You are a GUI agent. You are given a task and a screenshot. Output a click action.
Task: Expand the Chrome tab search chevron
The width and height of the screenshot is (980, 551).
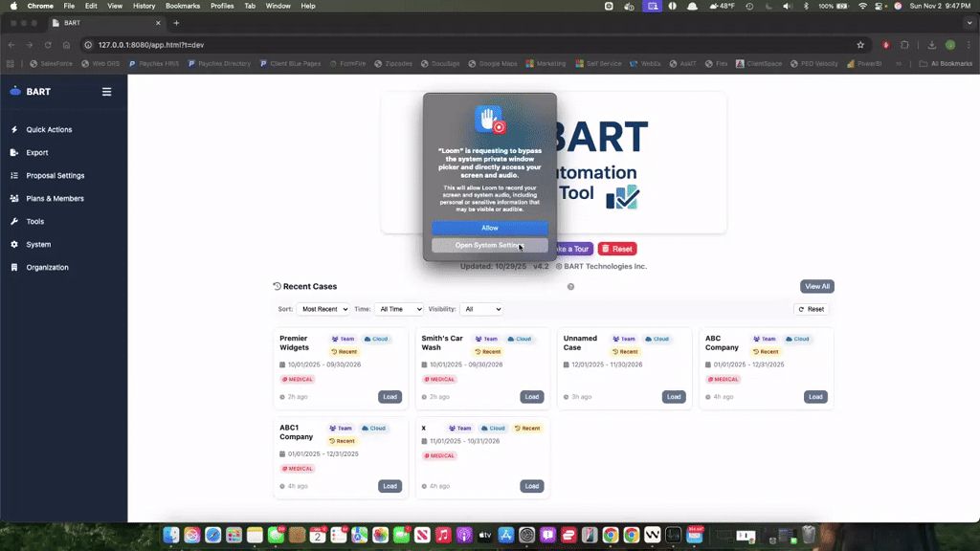[x=969, y=23]
